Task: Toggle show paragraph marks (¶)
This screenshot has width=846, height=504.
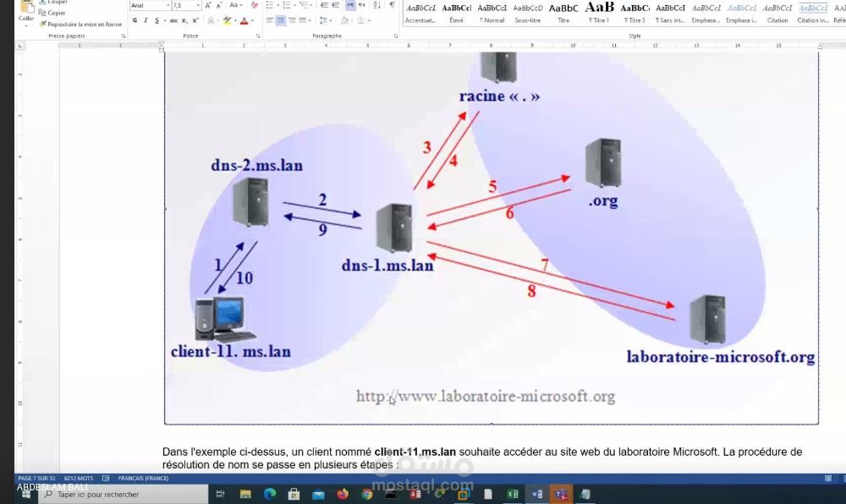Action: (x=393, y=5)
